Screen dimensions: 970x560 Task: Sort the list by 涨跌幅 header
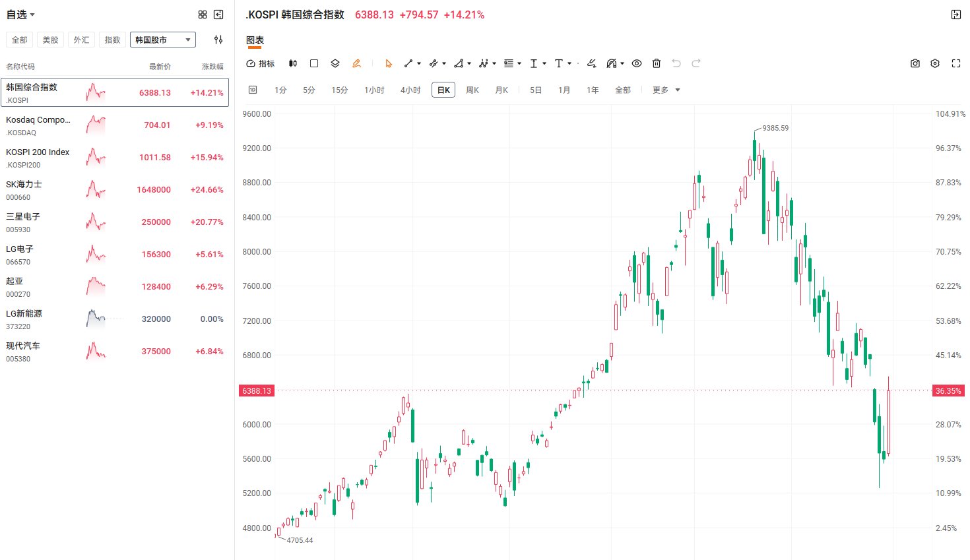pos(212,67)
